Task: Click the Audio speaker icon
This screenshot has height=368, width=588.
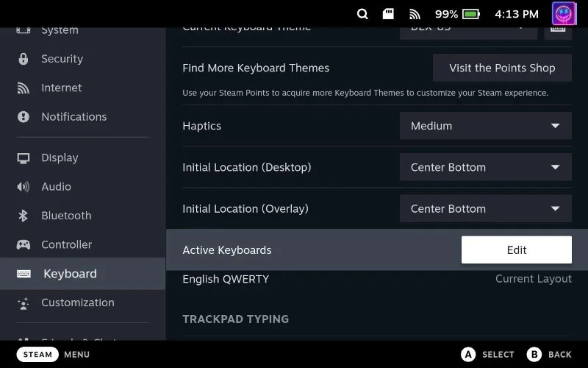Action: click(24, 187)
